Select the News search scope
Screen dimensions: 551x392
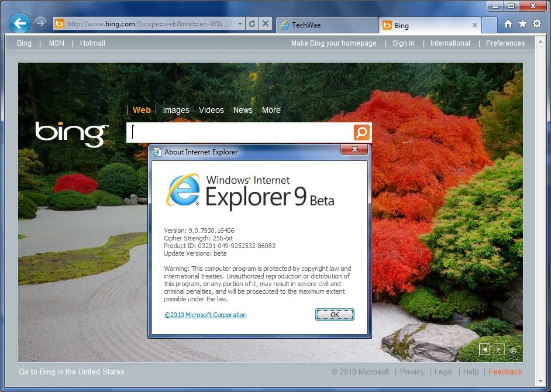(243, 110)
